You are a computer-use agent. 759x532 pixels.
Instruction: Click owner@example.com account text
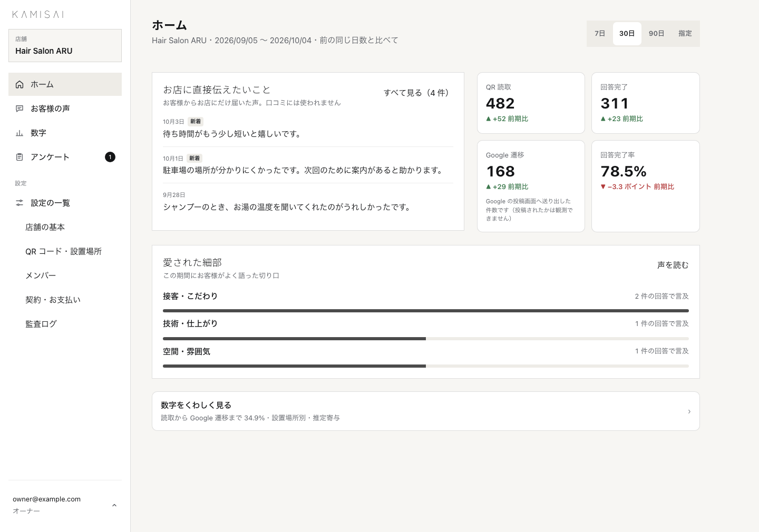pyautogui.click(x=46, y=499)
